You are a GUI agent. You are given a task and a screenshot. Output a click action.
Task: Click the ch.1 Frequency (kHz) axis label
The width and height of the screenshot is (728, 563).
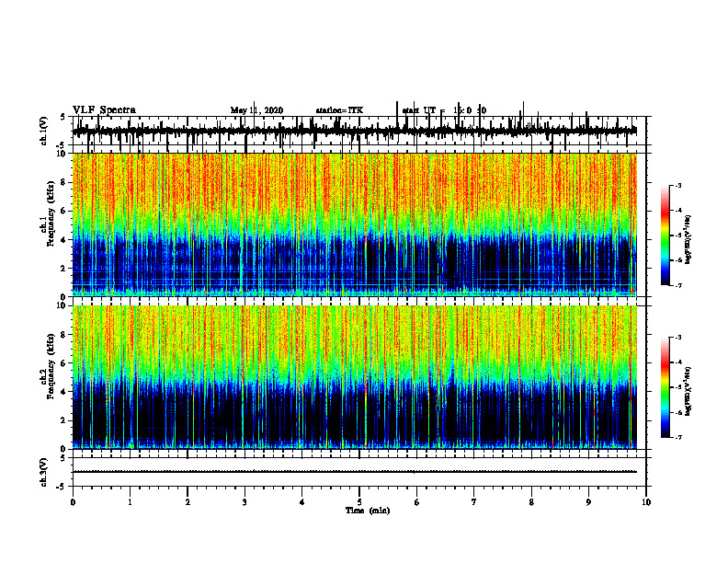(x=47, y=212)
